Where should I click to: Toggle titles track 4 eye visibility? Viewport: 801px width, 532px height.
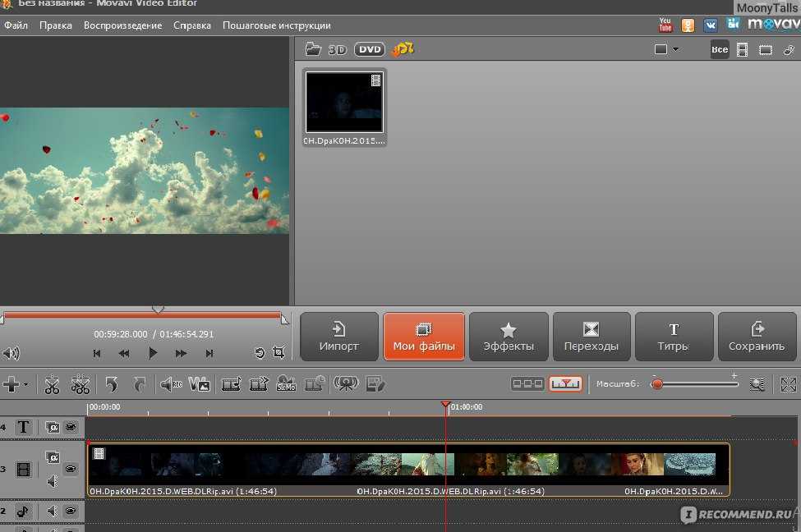point(71,426)
